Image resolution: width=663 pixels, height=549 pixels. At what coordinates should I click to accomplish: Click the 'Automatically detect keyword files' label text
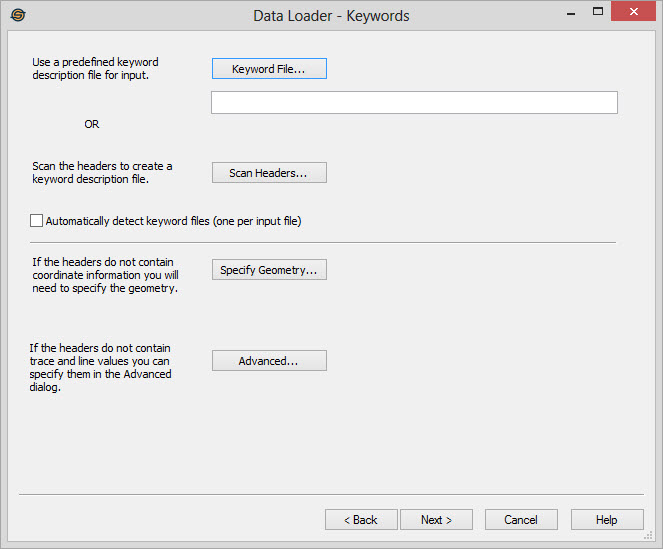(x=173, y=221)
